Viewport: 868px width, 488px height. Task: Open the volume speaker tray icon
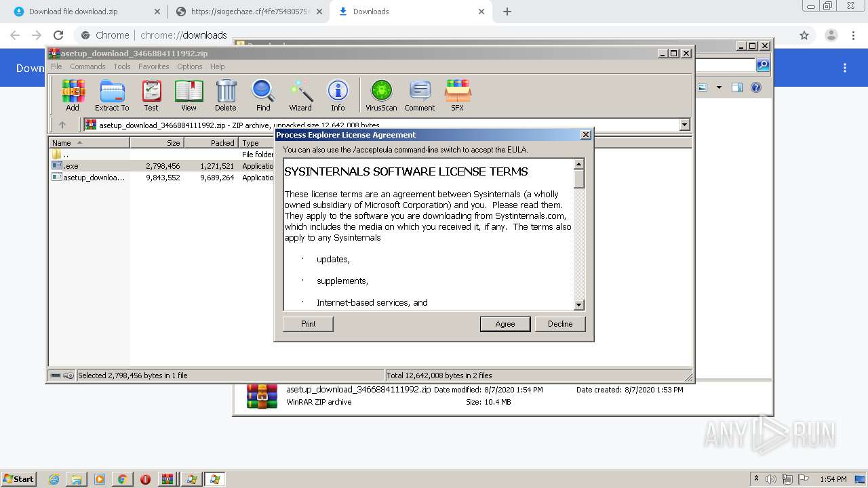(772, 479)
